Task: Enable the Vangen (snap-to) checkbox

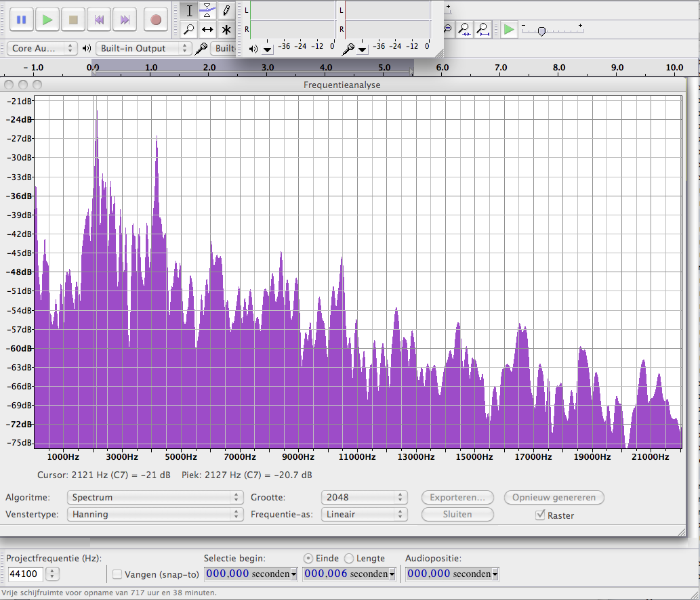Action: click(x=117, y=574)
